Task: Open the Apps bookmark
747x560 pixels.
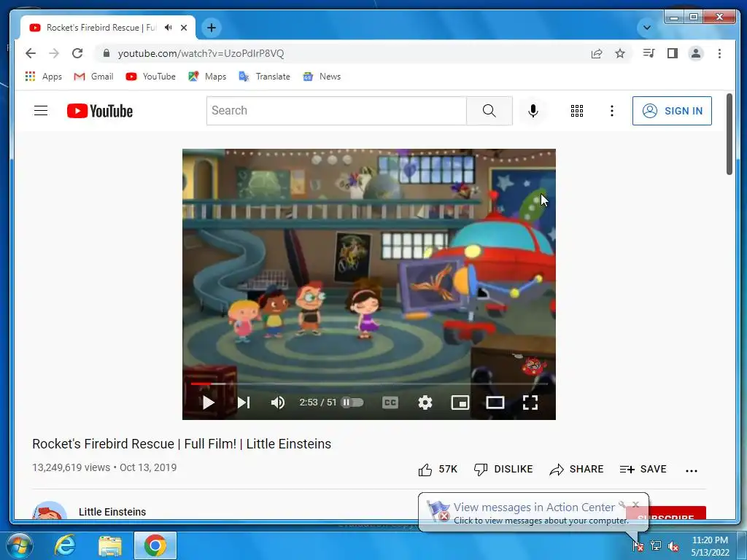Action: [x=43, y=76]
